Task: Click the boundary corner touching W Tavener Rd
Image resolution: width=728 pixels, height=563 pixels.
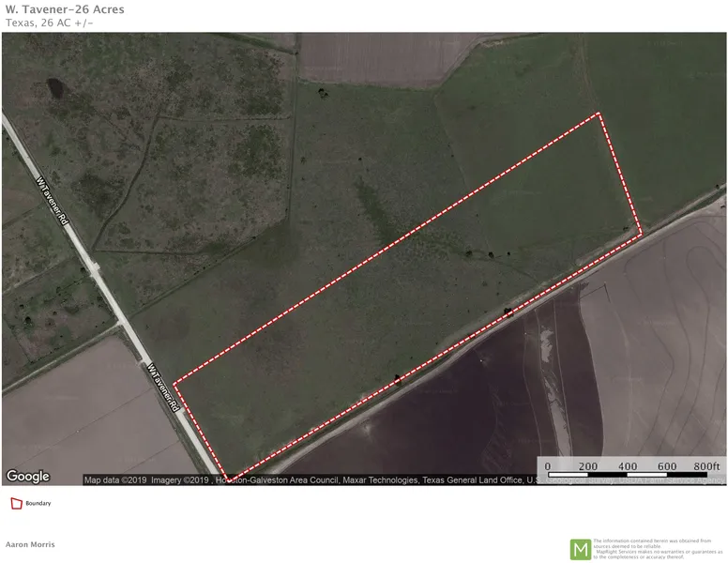Action: coord(227,479)
